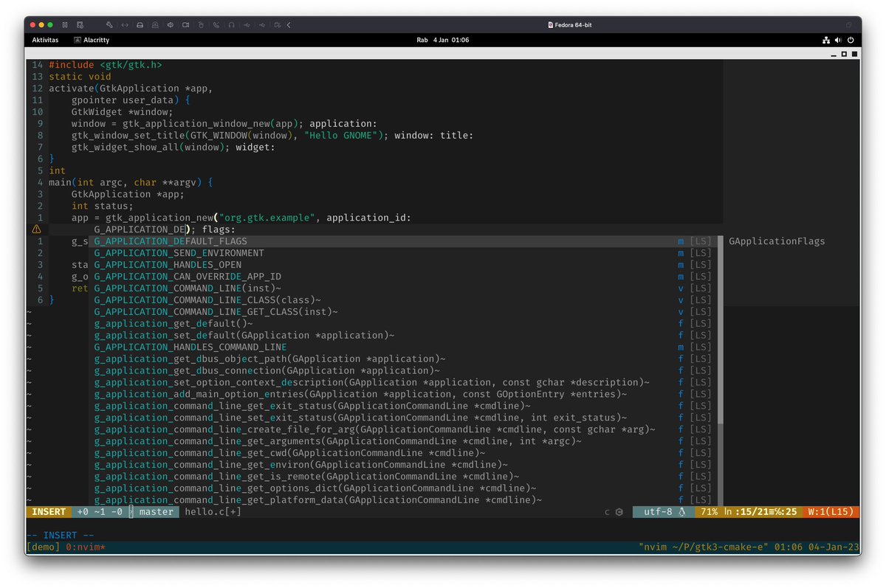Viewport: 886px width, 588px height.
Task: Select g_application_get_dbus_connection completion
Action: [x=403, y=370]
